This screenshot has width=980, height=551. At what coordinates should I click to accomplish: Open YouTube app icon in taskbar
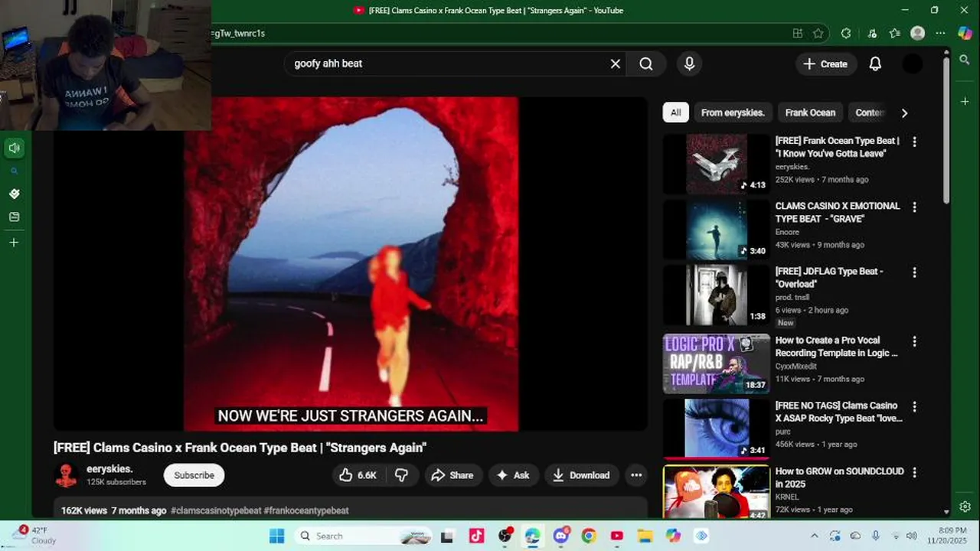(617, 536)
